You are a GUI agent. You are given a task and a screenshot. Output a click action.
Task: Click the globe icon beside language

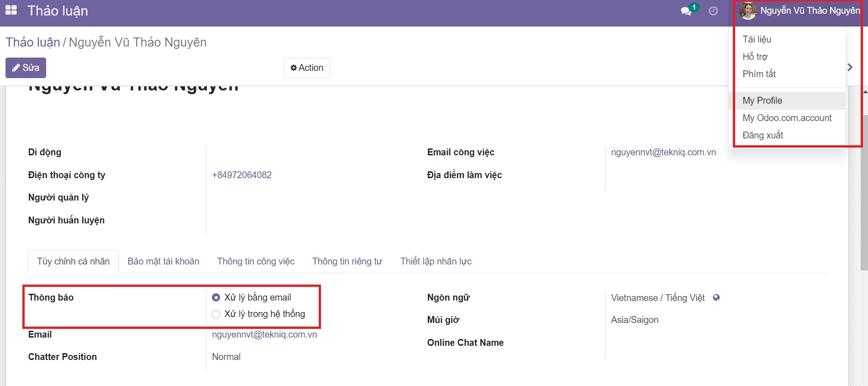(716, 297)
